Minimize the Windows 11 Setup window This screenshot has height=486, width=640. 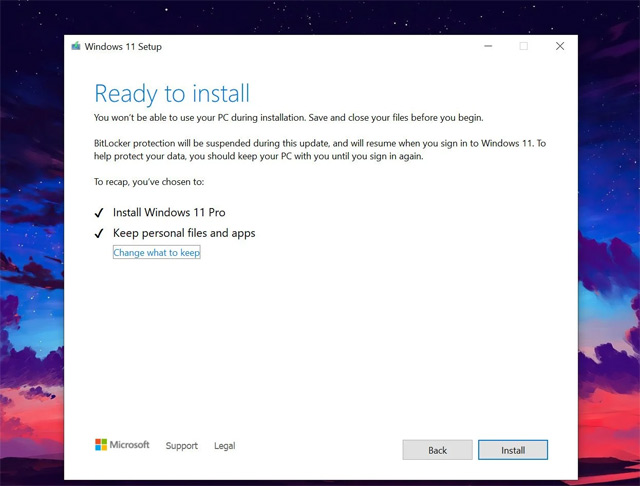tap(488, 46)
